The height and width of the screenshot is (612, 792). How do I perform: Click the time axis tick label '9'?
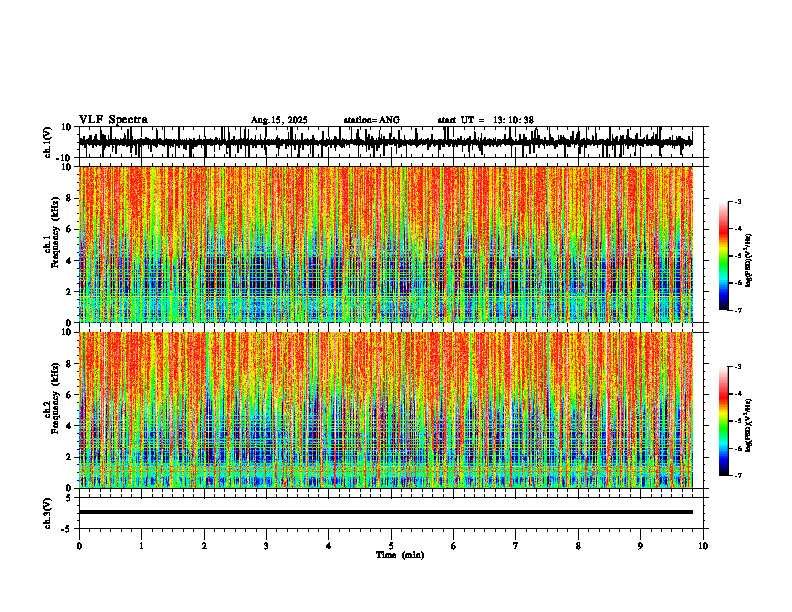pos(640,546)
